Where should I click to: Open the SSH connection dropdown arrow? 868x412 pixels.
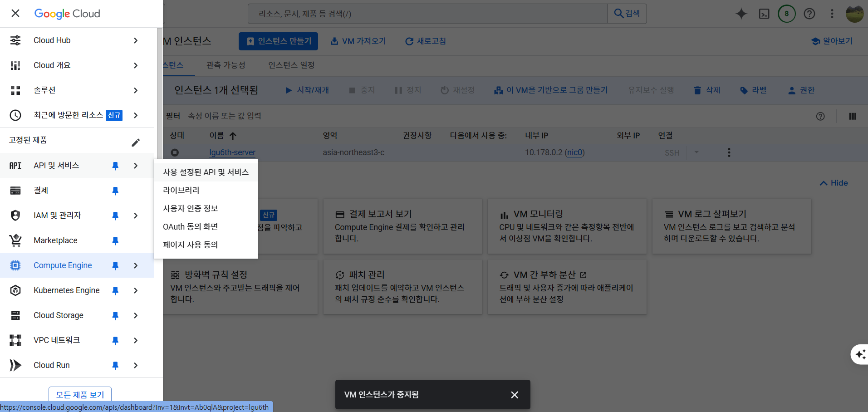tap(696, 152)
